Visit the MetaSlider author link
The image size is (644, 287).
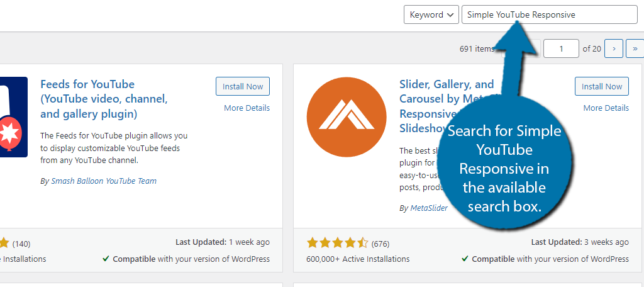(x=429, y=208)
